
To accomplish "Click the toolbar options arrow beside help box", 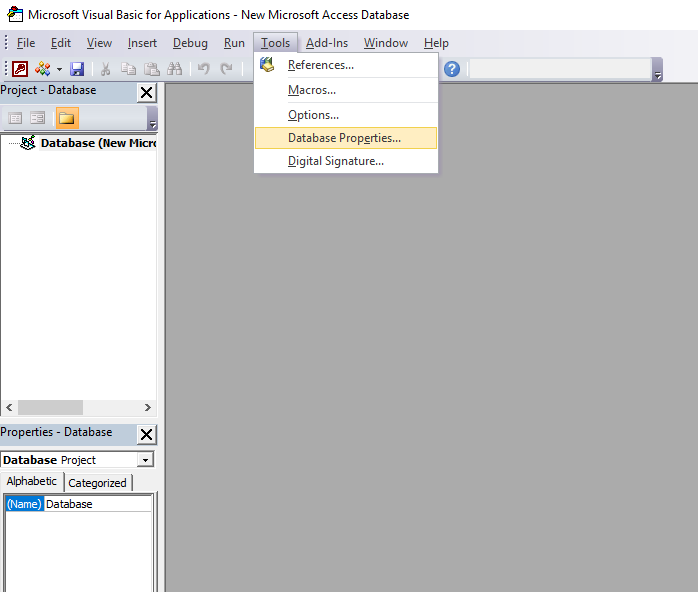I will (x=657, y=70).
